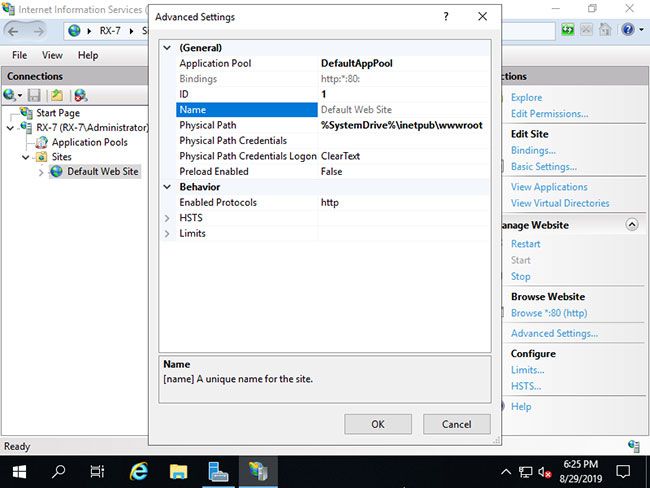Expand the HSTS property group
Viewport: 650px width, 488px height.
point(167,218)
